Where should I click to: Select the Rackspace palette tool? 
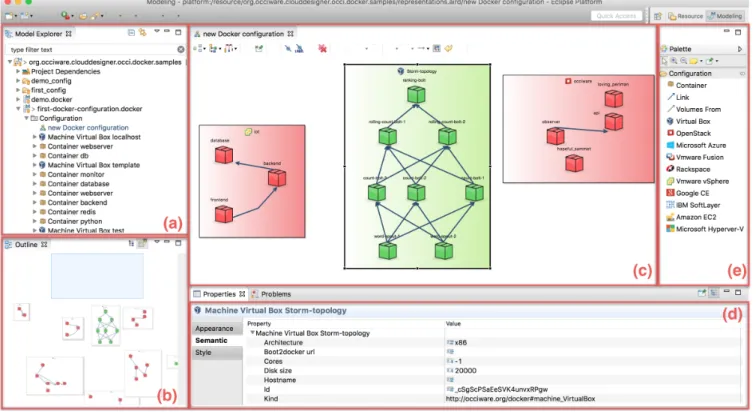(x=688, y=169)
